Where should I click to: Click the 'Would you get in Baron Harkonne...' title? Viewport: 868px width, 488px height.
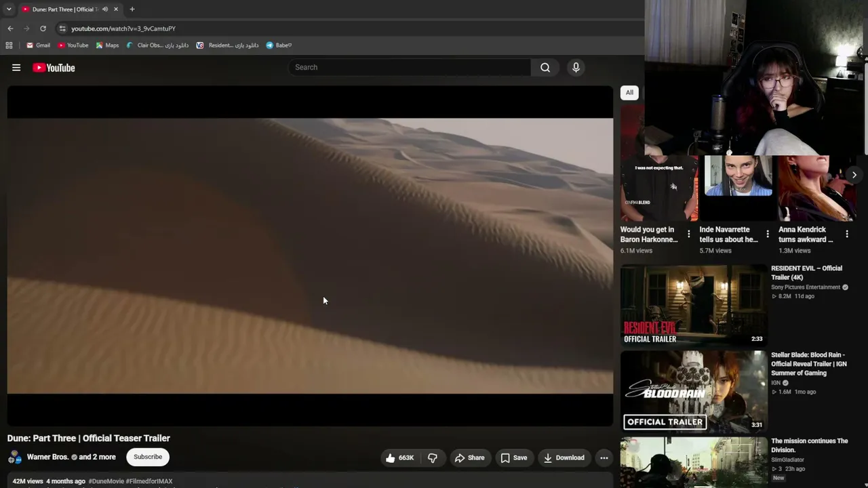pos(649,235)
